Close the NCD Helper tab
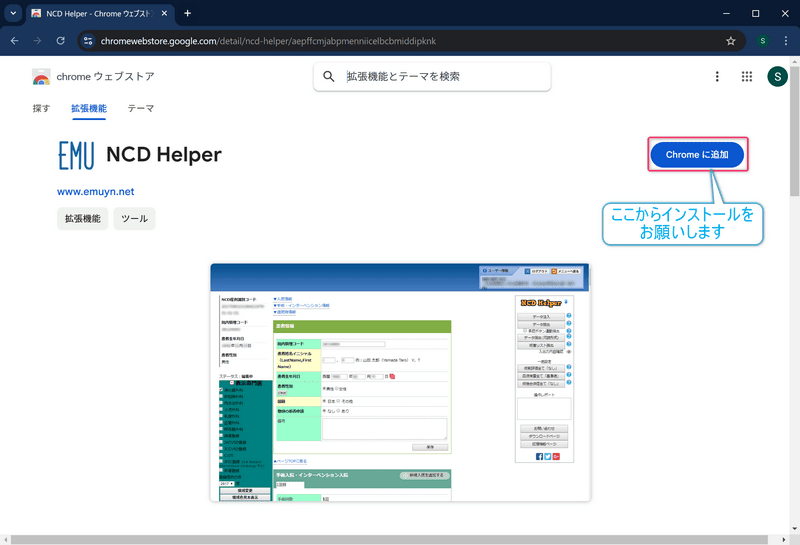This screenshot has height=545, width=800. (x=164, y=13)
